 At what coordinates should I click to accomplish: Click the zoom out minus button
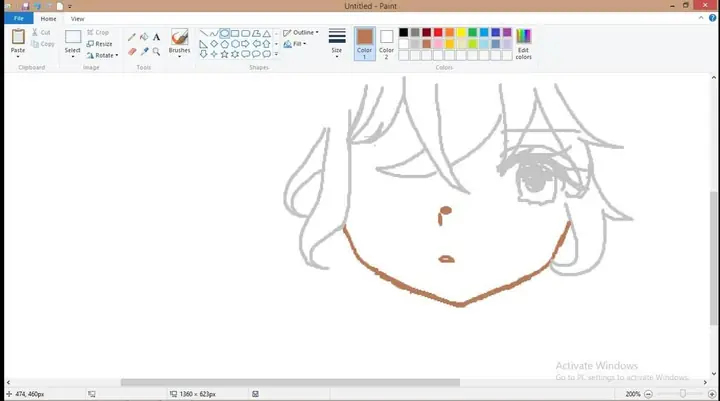click(648, 394)
